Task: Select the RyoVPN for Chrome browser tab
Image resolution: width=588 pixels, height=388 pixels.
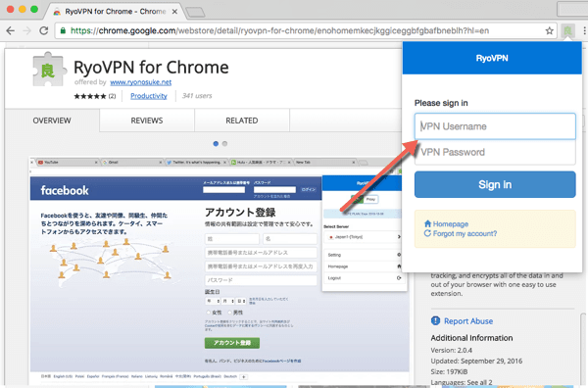Action: (115, 12)
